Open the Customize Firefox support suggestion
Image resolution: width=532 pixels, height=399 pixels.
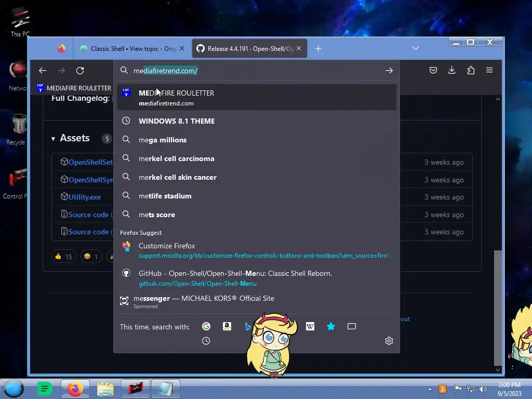click(257, 250)
